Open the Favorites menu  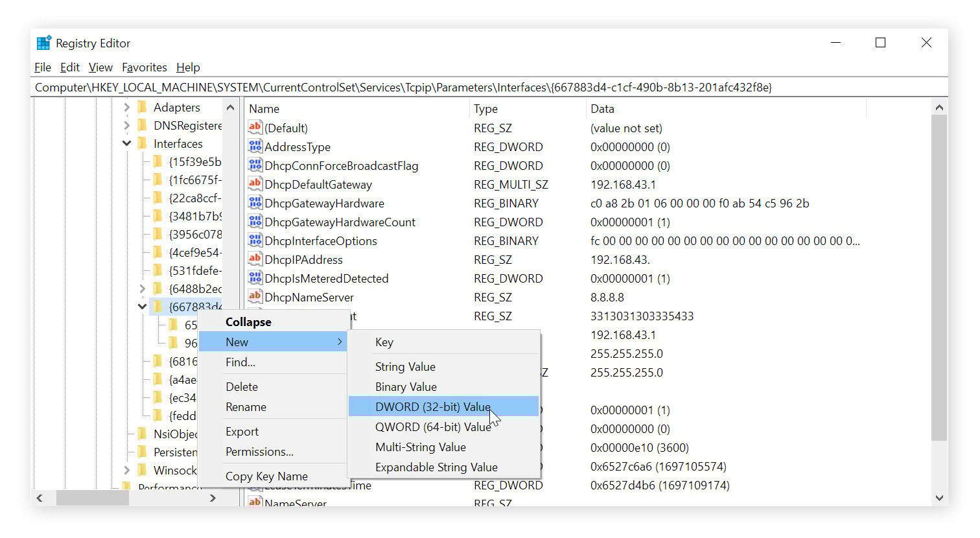(145, 67)
